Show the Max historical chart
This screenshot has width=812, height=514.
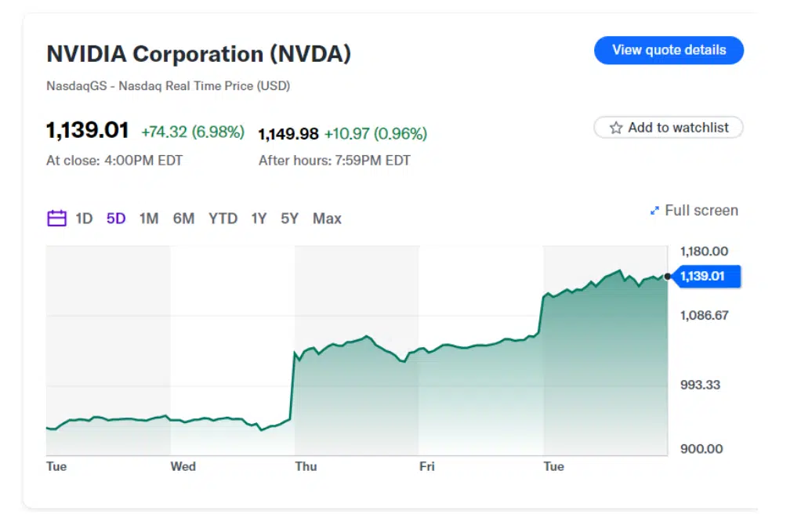click(326, 219)
